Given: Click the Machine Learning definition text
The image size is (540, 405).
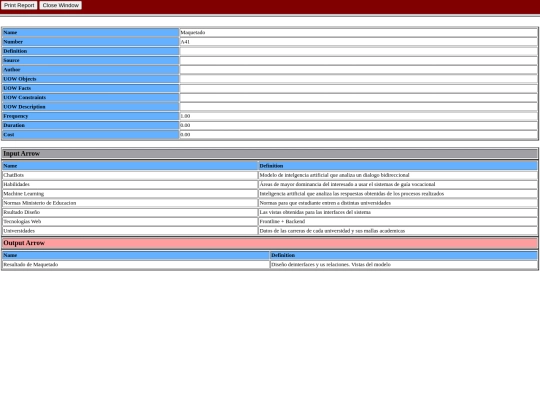Looking at the screenshot, I should [352, 194].
